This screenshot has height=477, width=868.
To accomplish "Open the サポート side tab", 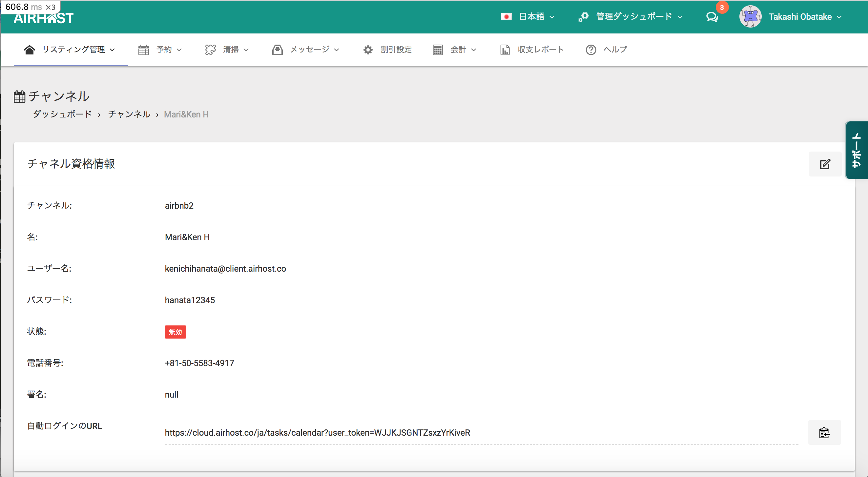I will coord(856,150).
